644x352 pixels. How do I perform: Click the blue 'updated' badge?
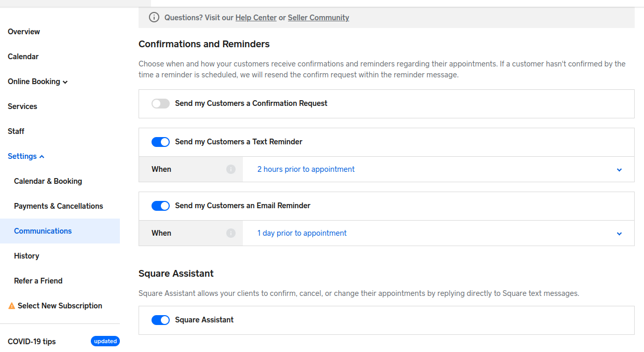point(105,341)
